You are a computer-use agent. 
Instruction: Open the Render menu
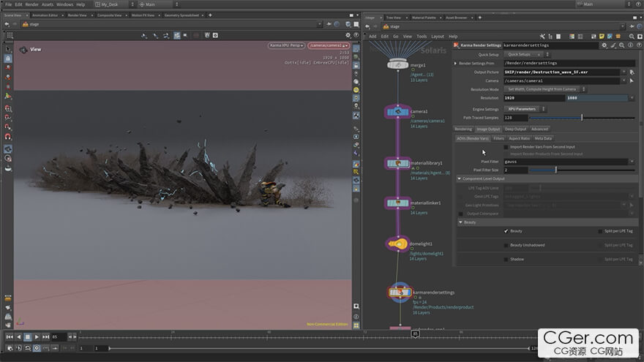[31, 4]
